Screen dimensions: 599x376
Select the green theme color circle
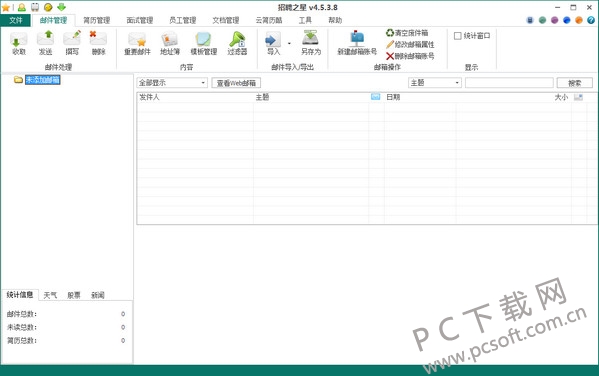click(542, 20)
